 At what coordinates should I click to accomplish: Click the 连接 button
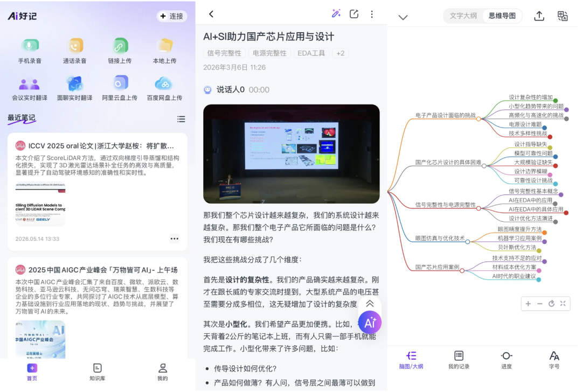coord(171,16)
